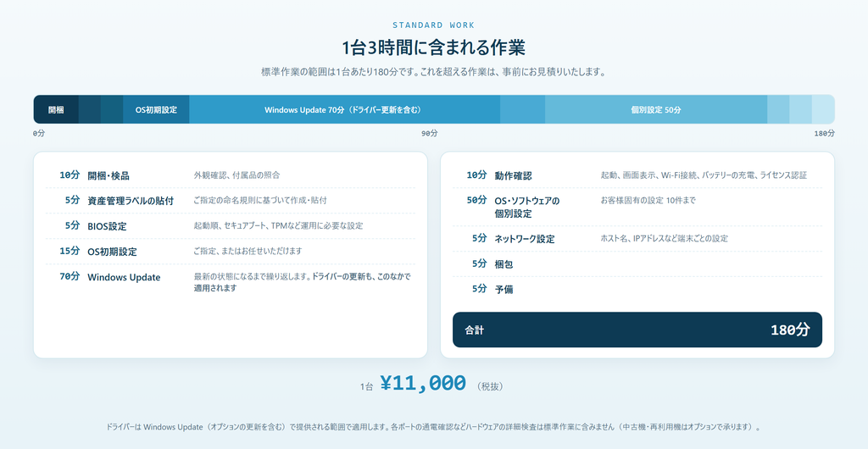Select the ネットワーク設定 row title
868x449 pixels.
525,239
